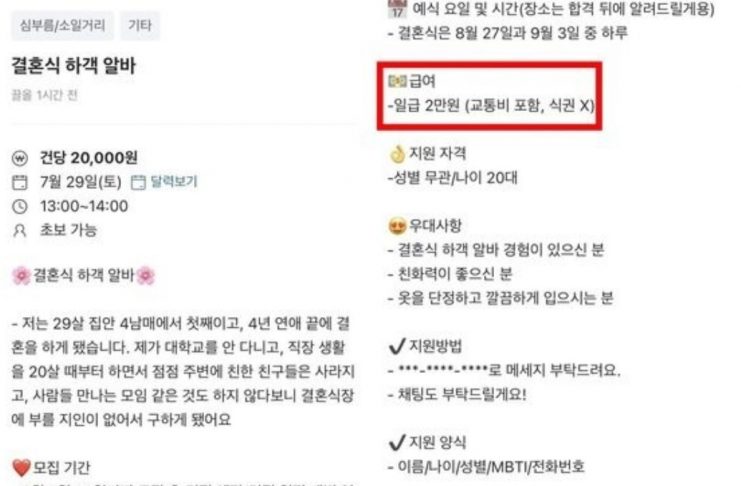741x486 pixels.
Task: Click the masked phone number ***-****-****
Action: click(x=442, y=370)
